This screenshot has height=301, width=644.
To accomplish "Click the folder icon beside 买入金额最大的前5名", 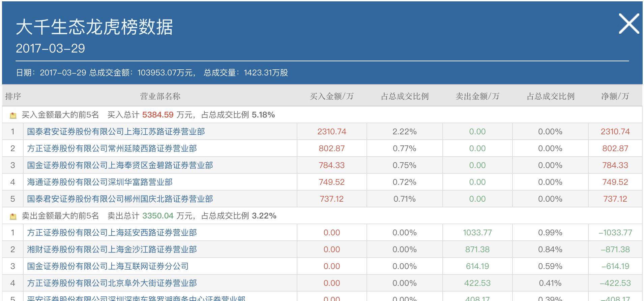I will coord(13,115).
